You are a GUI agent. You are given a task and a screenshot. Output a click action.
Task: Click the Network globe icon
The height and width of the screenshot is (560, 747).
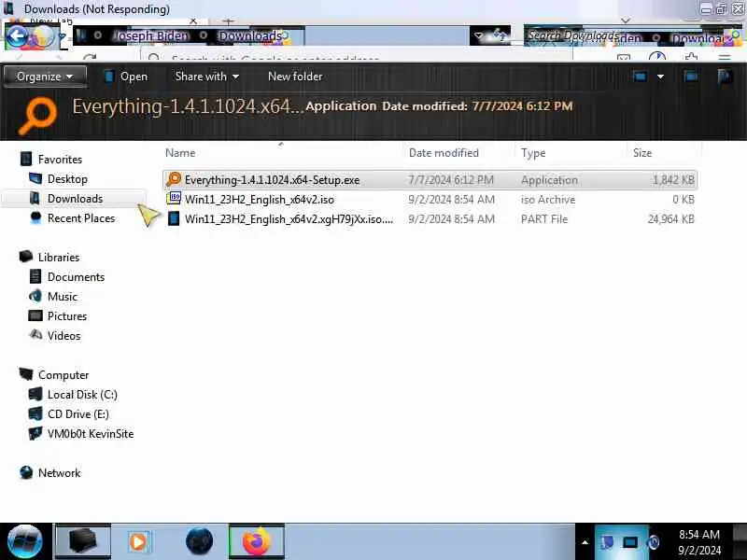pyautogui.click(x=26, y=472)
